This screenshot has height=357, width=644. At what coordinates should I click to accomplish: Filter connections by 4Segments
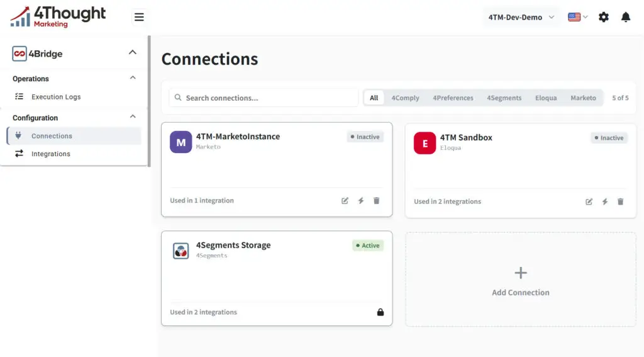click(x=504, y=98)
